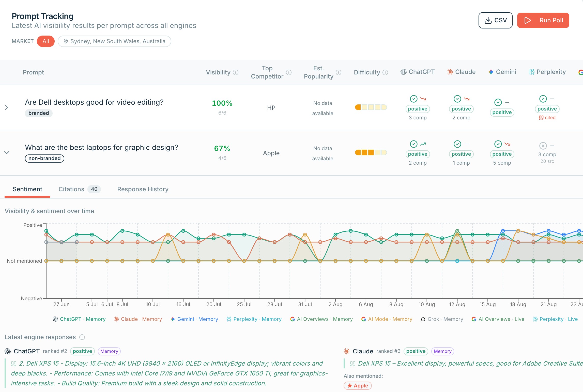Click the Run Poll button
The height and width of the screenshot is (392, 583).
(x=543, y=20)
